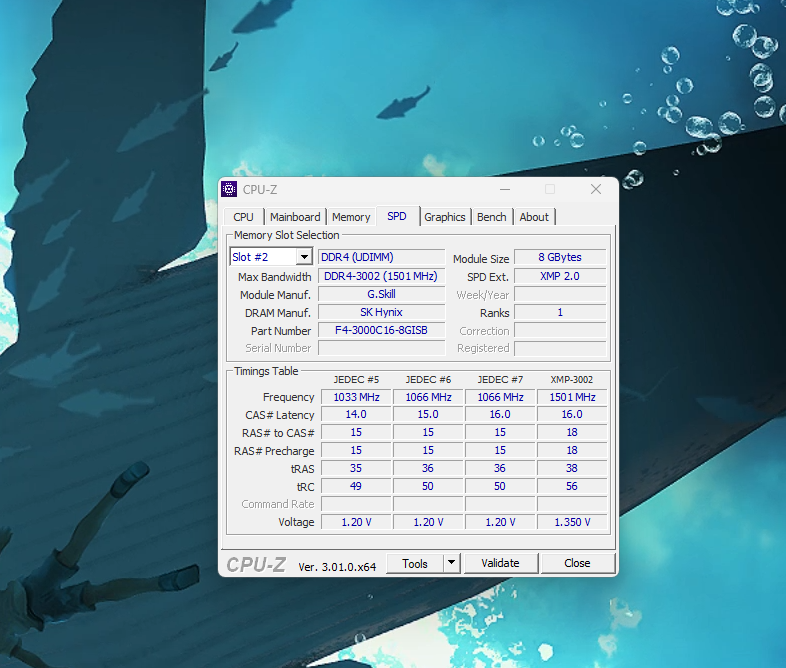Open the Tools button
The image size is (786, 668).
click(x=415, y=564)
